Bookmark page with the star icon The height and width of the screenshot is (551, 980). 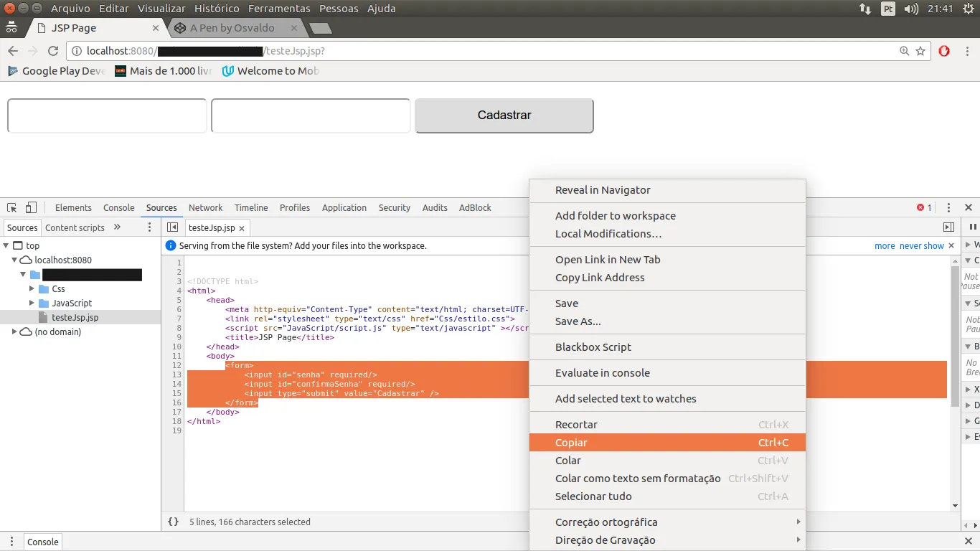coord(920,51)
